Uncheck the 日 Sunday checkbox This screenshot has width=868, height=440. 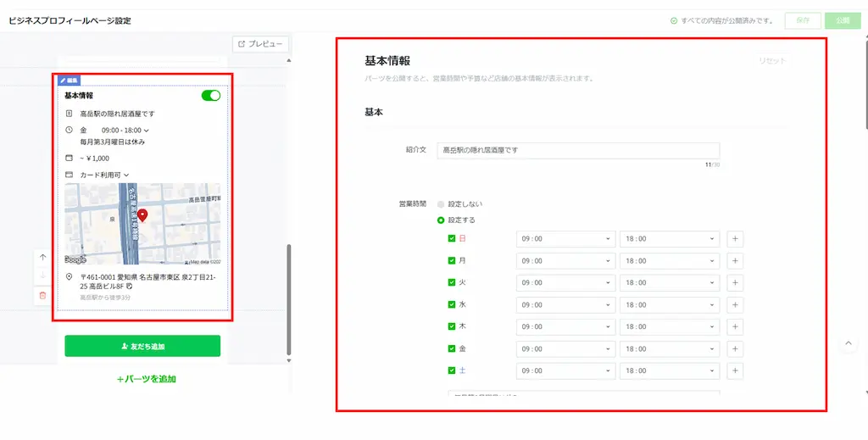(x=452, y=238)
